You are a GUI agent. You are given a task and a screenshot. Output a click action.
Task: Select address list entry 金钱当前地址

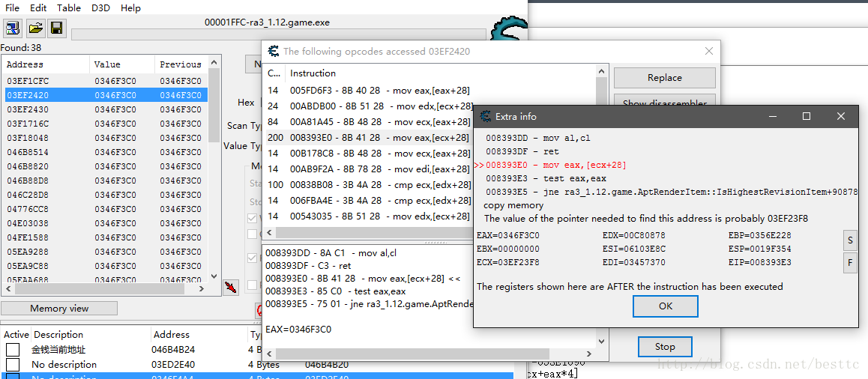click(x=257, y=350)
